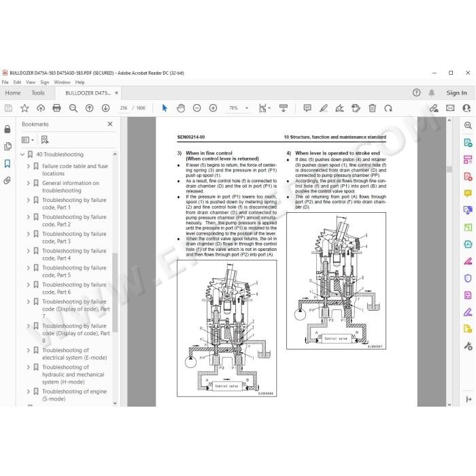Select the Highlight pen tool
The height and width of the screenshot is (476, 476).
(324, 108)
